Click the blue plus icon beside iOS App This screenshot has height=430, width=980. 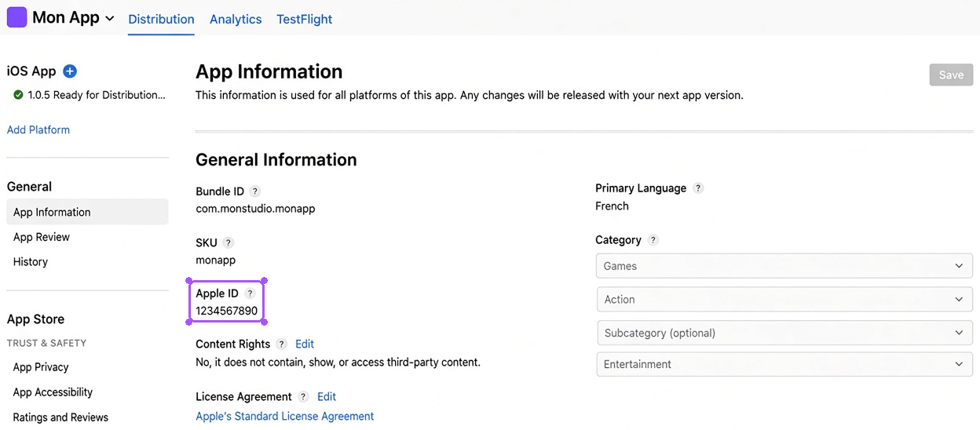click(x=70, y=71)
